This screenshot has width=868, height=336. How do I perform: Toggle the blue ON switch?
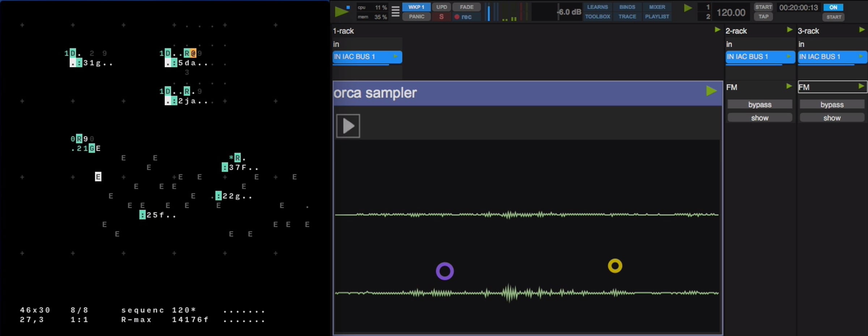pyautogui.click(x=833, y=7)
